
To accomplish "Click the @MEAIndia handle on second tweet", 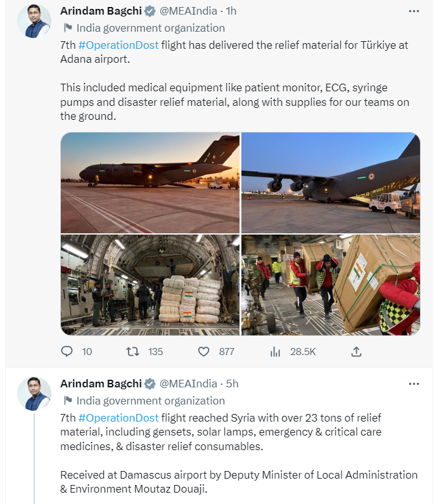I will coord(187,384).
